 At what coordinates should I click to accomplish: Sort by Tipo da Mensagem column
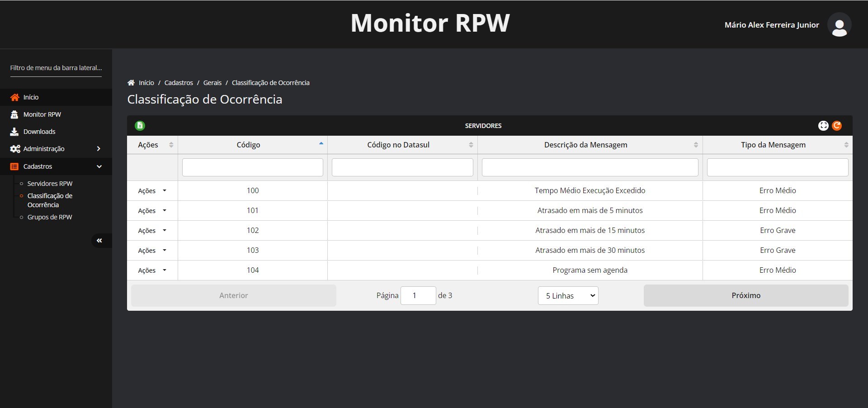846,145
